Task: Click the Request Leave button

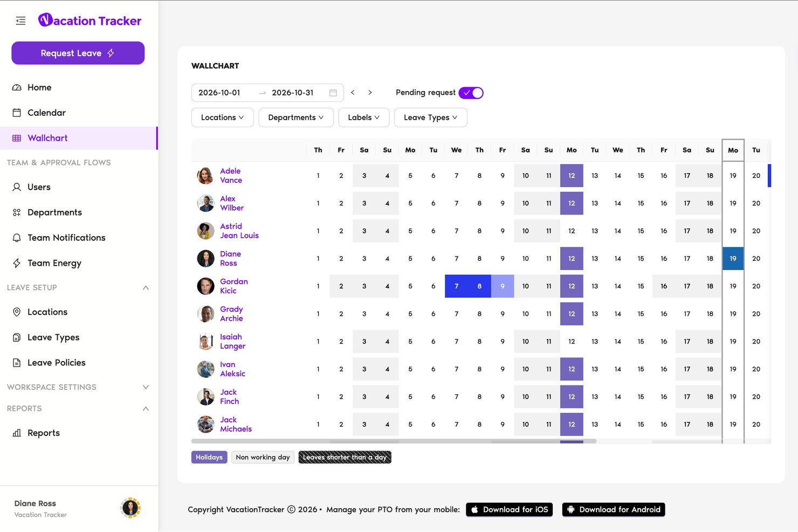Action: [x=78, y=53]
